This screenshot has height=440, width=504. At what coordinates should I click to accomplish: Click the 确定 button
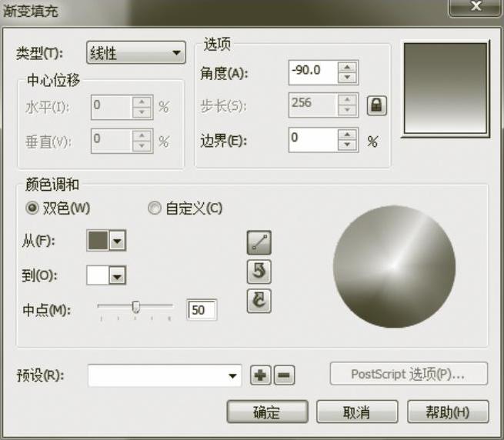pos(268,412)
